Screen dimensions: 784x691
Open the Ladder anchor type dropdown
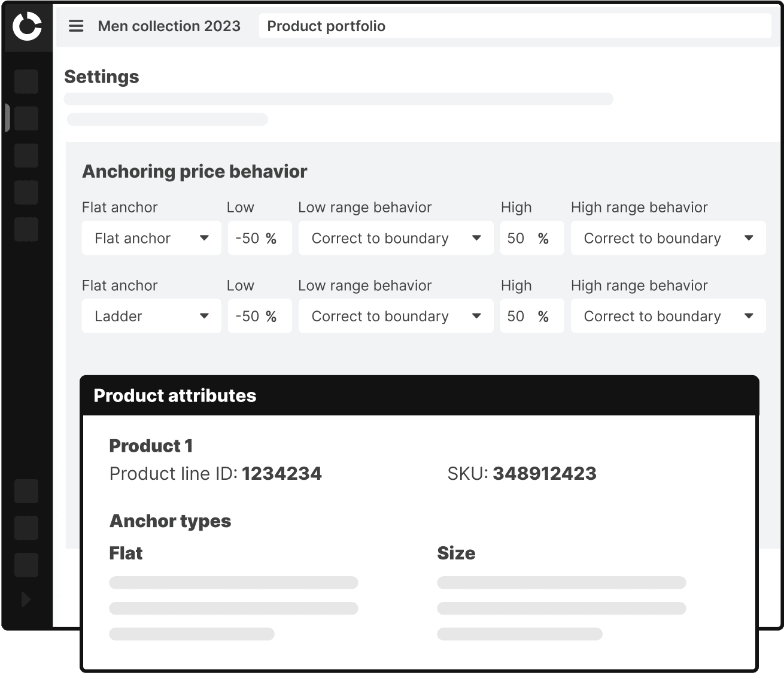tap(151, 316)
